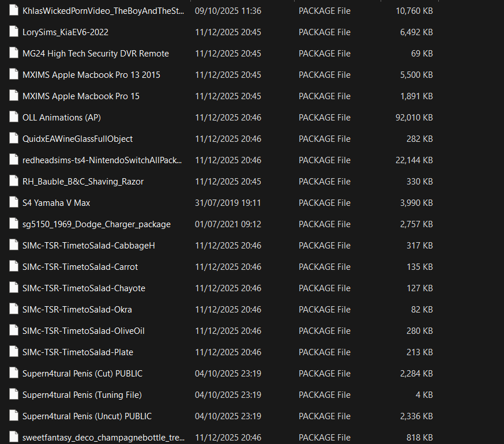
Task: Click the file icon next to RH_Bauble_B&C_Shaving_Razor
Action: click(x=14, y=181)
